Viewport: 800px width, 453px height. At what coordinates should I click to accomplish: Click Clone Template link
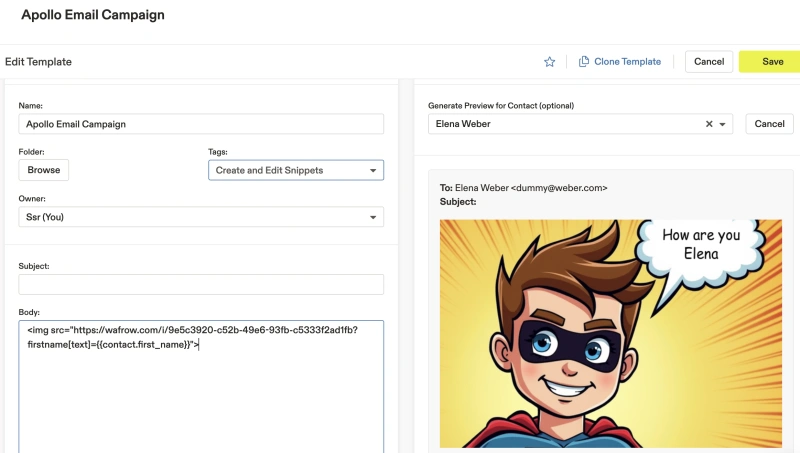628,62
